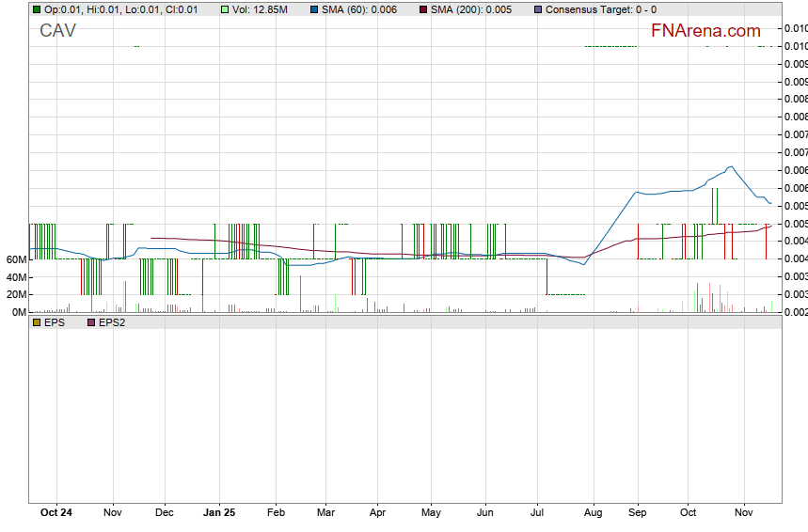This screenshot has width=808, height=532.
Task: Click the light green Vol legend swatch
Action: coord(225,9)
